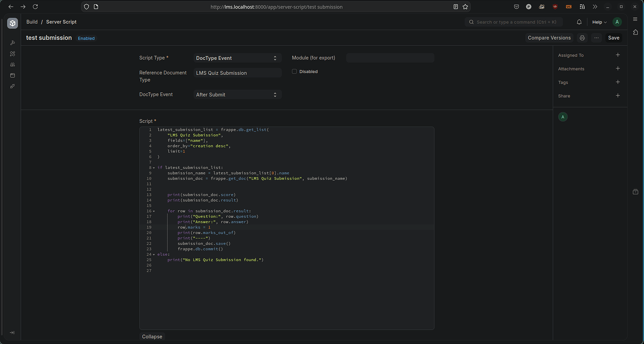This screenshot has height=344, width=644.
Task: Open the users sidebar icon
Action: 12,64
